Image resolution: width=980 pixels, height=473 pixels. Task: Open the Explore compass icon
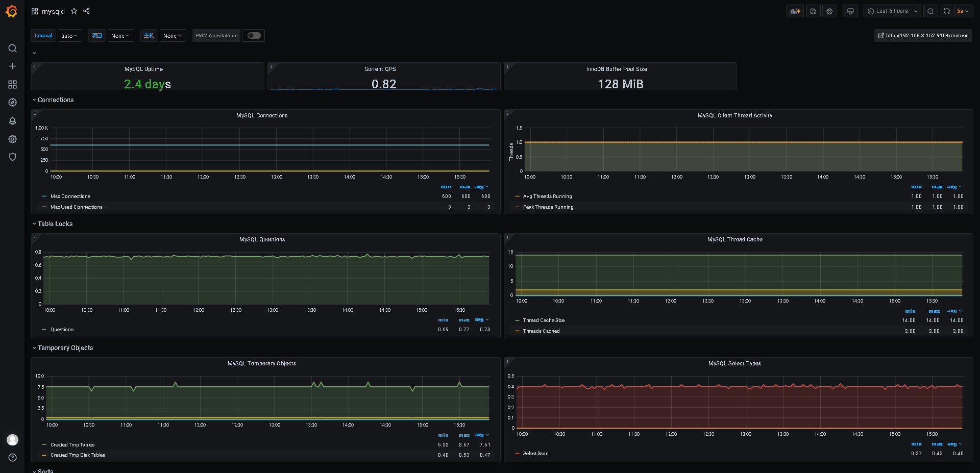pyautogui.click(x=12, y=103)
